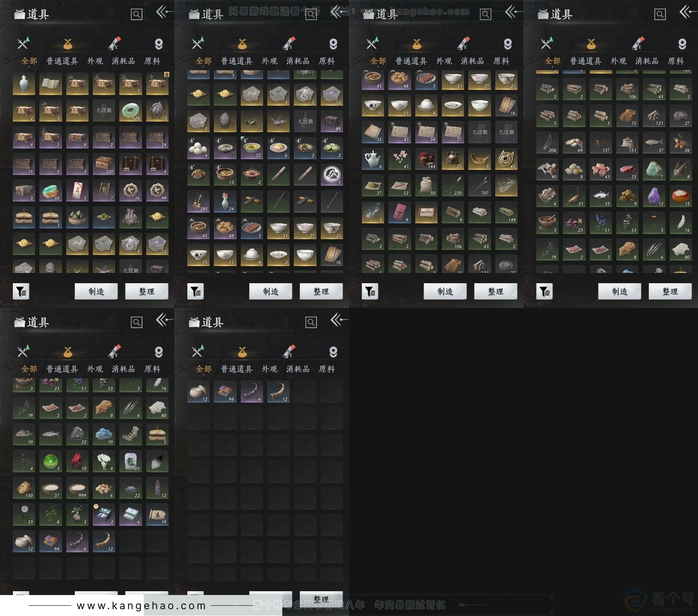Click 整理 in the panel with the jade ring

(147, 291)
